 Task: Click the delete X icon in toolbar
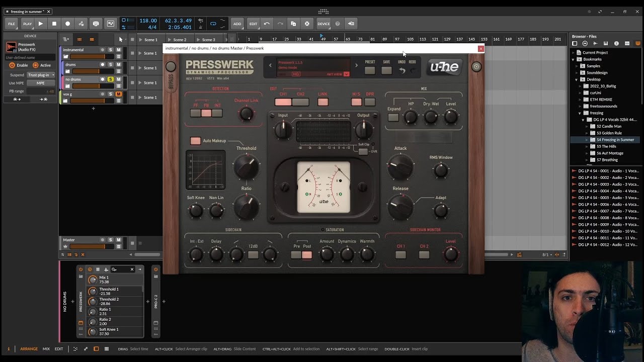[307, 24]
